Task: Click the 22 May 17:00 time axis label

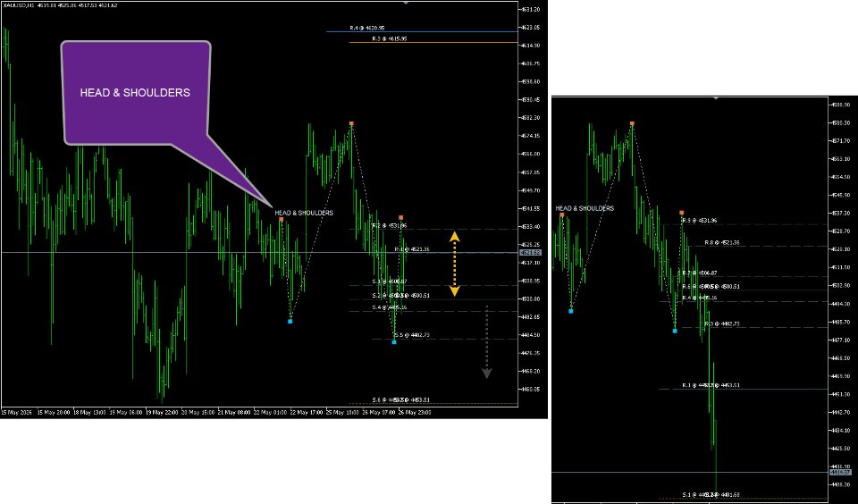Action: [x=306, y=413]
